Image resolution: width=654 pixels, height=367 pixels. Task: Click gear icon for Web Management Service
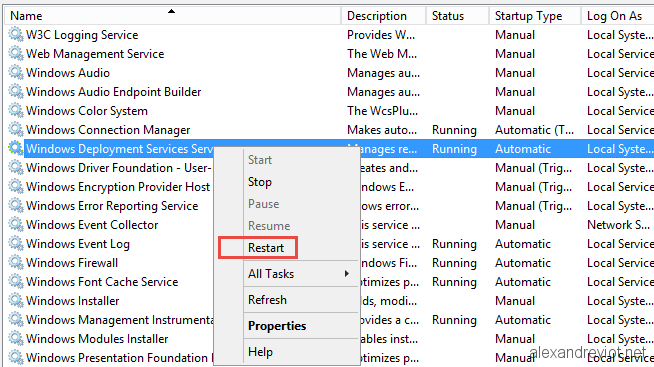point(16,54)
